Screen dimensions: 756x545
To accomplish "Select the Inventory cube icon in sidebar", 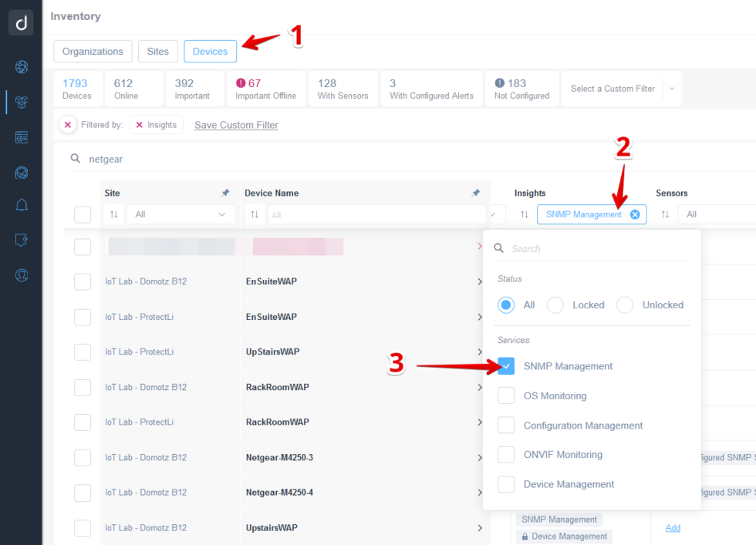I will pos(21,102).
